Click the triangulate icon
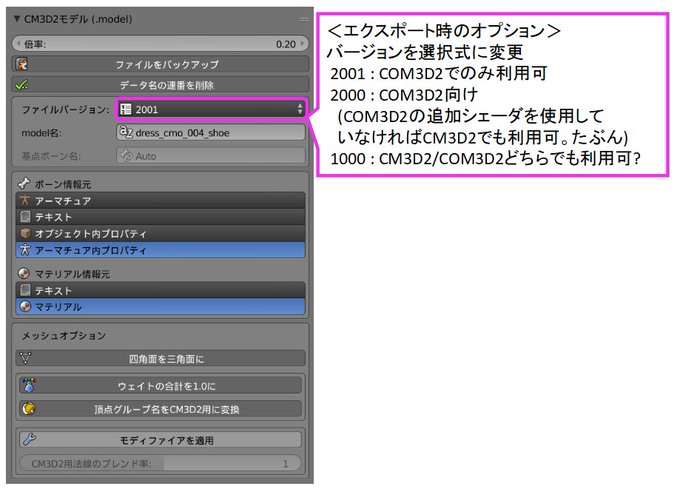 pyautogui.click(x=26, y=358)
